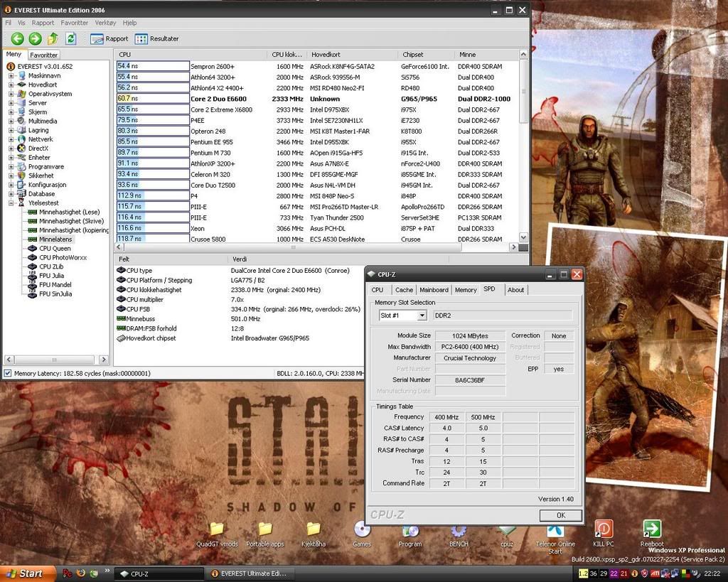Viewport: 728px width, 582px height.
Task: Select the CPU FSB field row
Action: [x=239, y=309]
